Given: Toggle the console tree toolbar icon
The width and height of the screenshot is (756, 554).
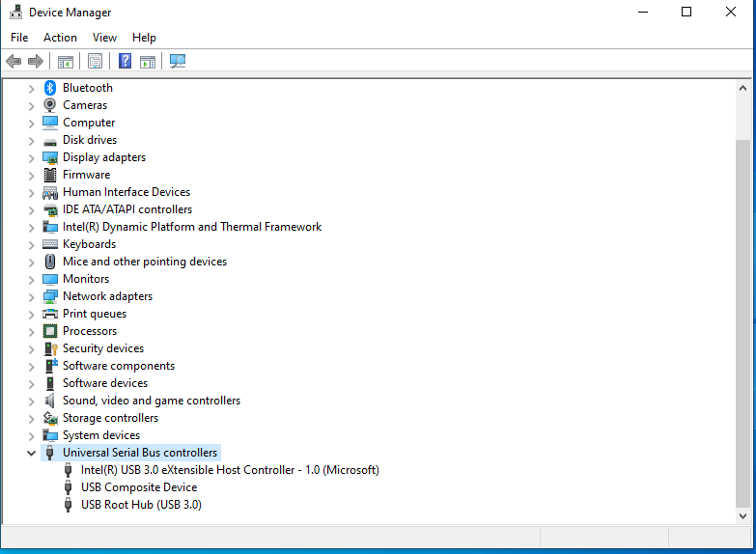Looking at the screenshot, I should coord(65,61).
